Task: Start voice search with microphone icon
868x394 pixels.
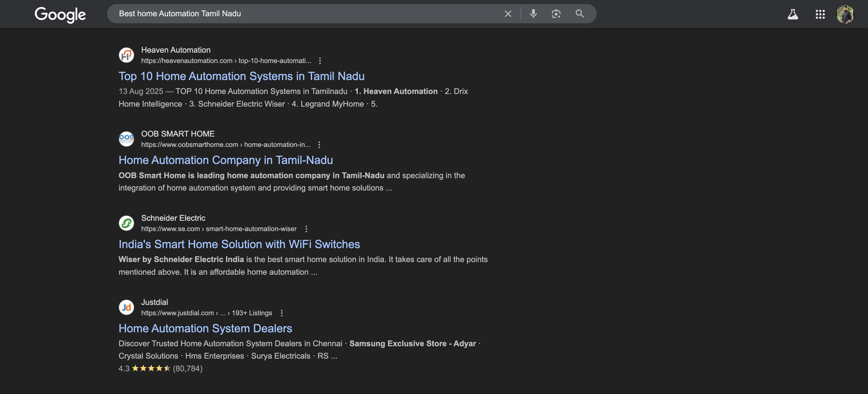Action: tap(533, 14)
